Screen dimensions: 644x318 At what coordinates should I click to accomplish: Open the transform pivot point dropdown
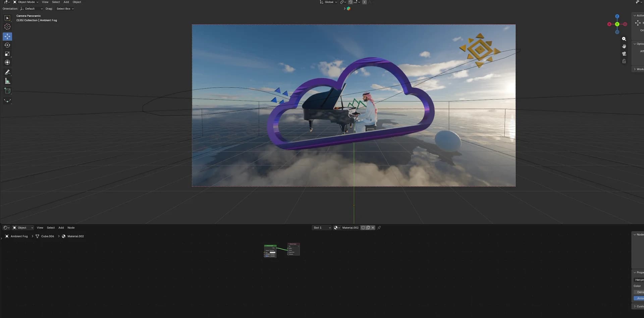coord(343,2)
